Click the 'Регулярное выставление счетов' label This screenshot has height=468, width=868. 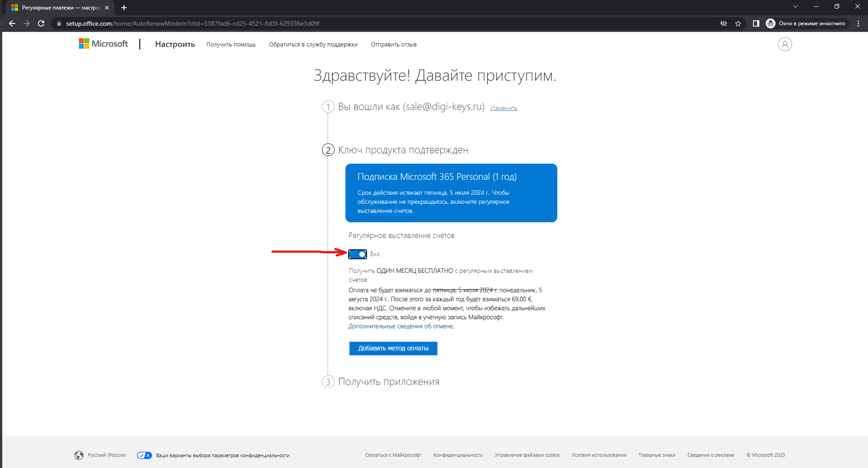tap(401, 236)
